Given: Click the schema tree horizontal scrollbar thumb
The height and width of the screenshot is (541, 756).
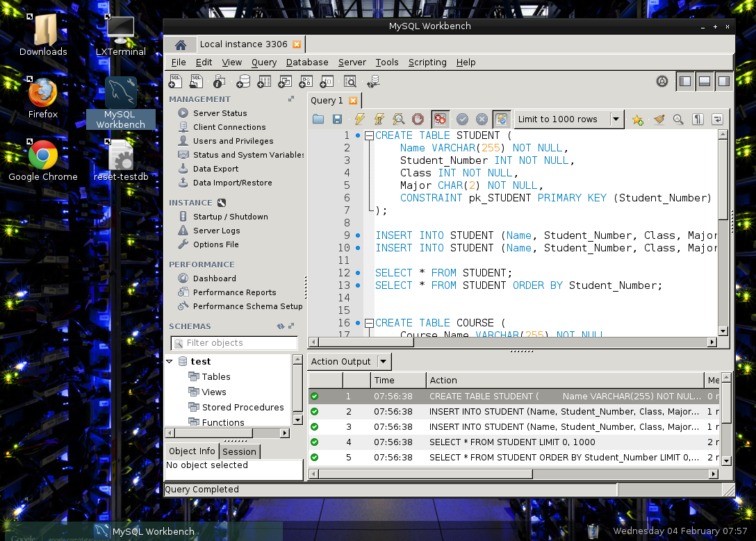Looking at the screenshot, I should click(213, 433).
